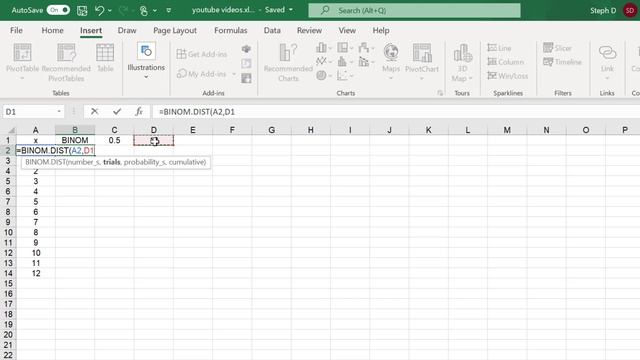Open Customize Quick Access Toolbar dropdown
The image size is (640, 360).
169,11
